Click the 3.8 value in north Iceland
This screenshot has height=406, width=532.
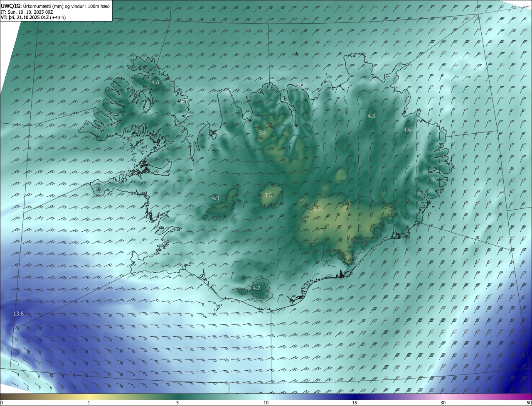(262, 132)
